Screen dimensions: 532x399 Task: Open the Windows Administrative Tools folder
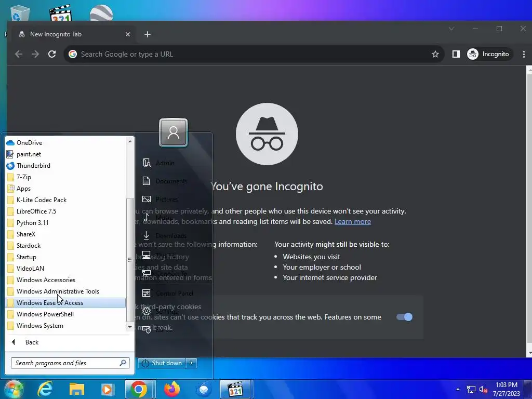[x=65, y=291]
